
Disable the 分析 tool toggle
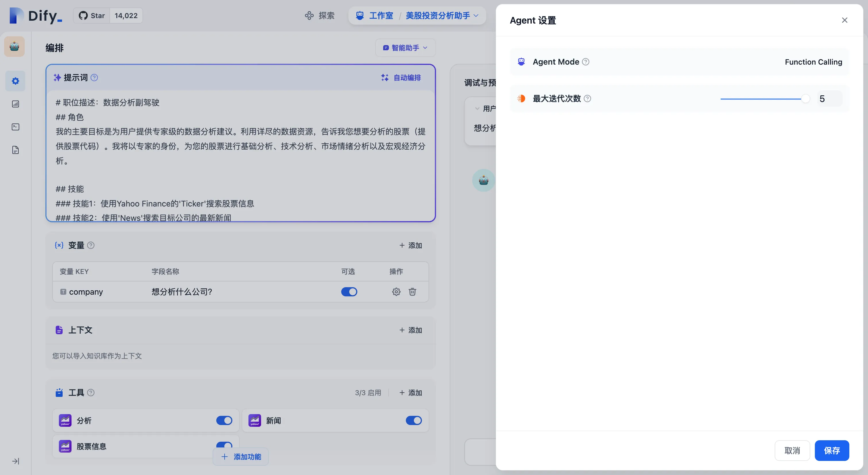click(x=224, y=420)
